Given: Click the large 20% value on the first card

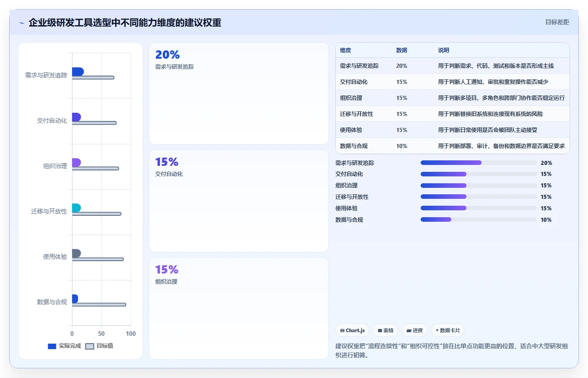Looking at the screenshot, I should [x=167, y=55].
